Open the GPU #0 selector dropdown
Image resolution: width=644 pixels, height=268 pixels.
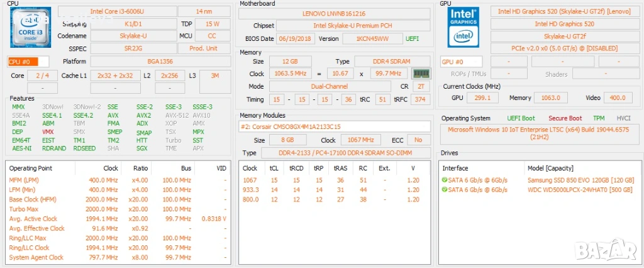(x=461, y=62)
